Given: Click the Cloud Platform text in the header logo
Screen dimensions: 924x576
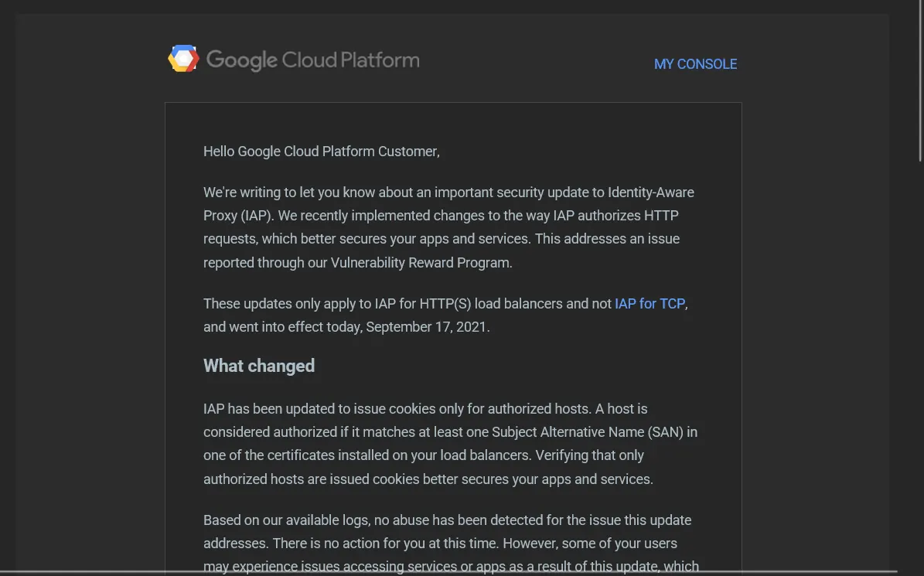Looking at the screenshot, I should (x=350, y=60).
